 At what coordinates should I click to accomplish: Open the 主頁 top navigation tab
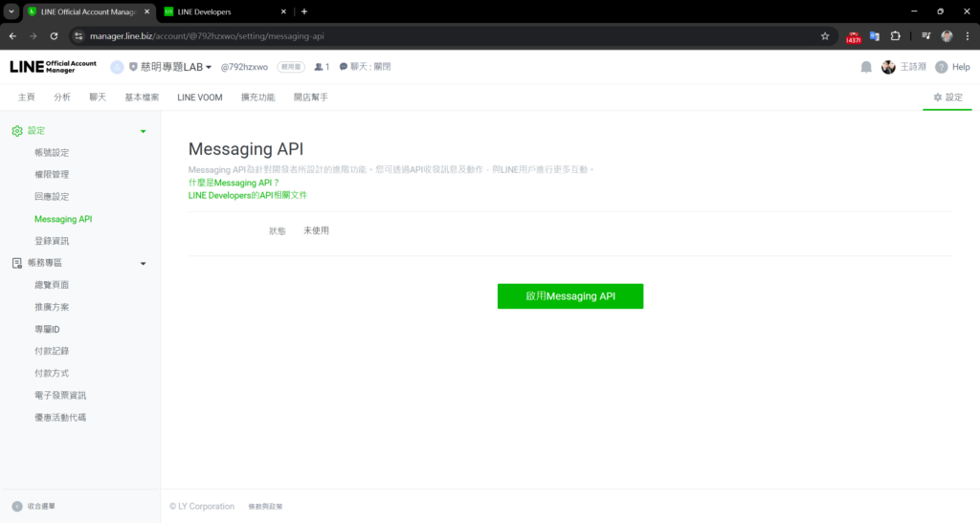pyautogui.click(x=26, y=98)
